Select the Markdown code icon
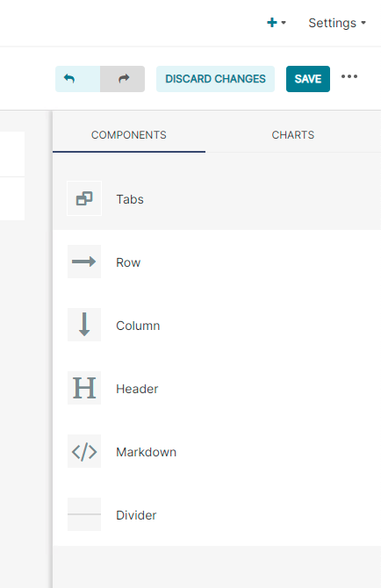This screenshot has height=588, width=381. 84,451
